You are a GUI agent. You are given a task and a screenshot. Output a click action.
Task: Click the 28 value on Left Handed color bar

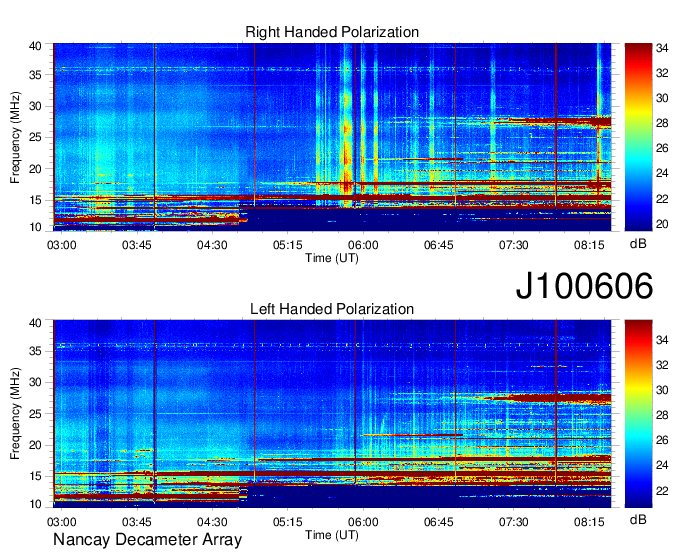coord(662,415)
